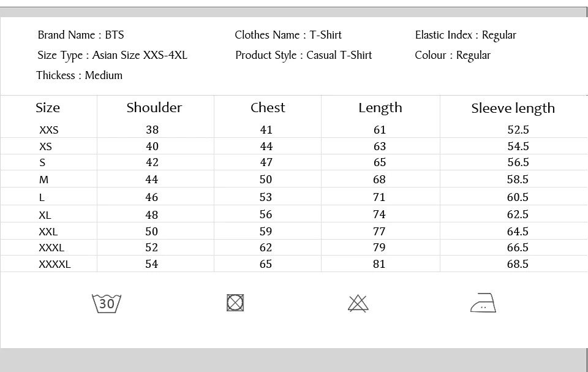Viewport: 588px width, 372px height.
Task: Click the XL sleeve length value 62.5
Action: 518,214
